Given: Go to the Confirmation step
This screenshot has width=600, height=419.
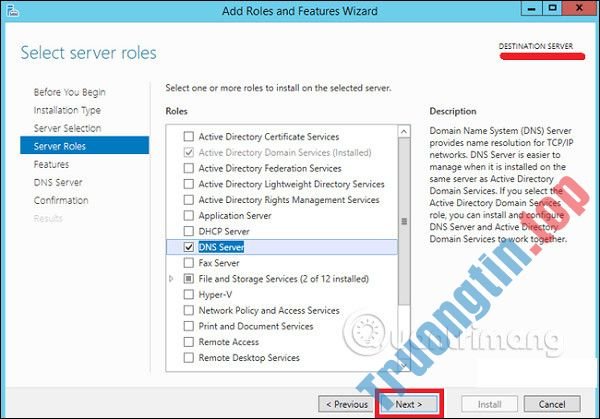Looking at the screenshot, I should pos(61,200).
